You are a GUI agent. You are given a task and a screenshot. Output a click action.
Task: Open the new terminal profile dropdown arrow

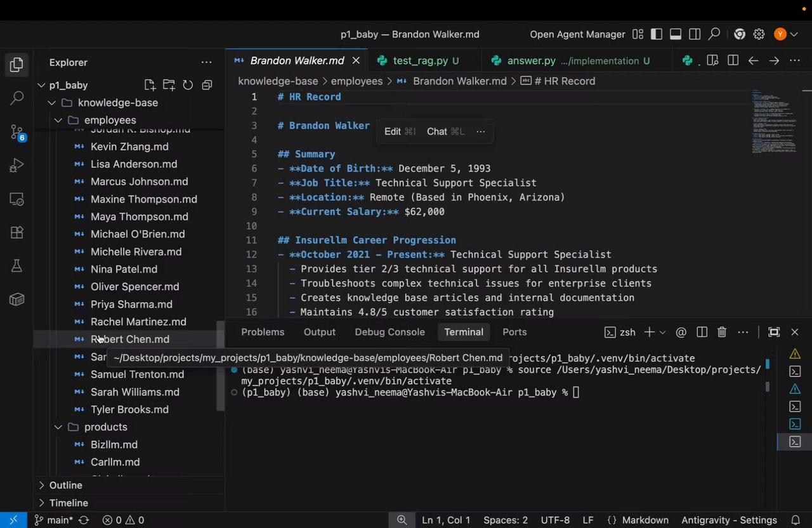(x=663, y=332)
